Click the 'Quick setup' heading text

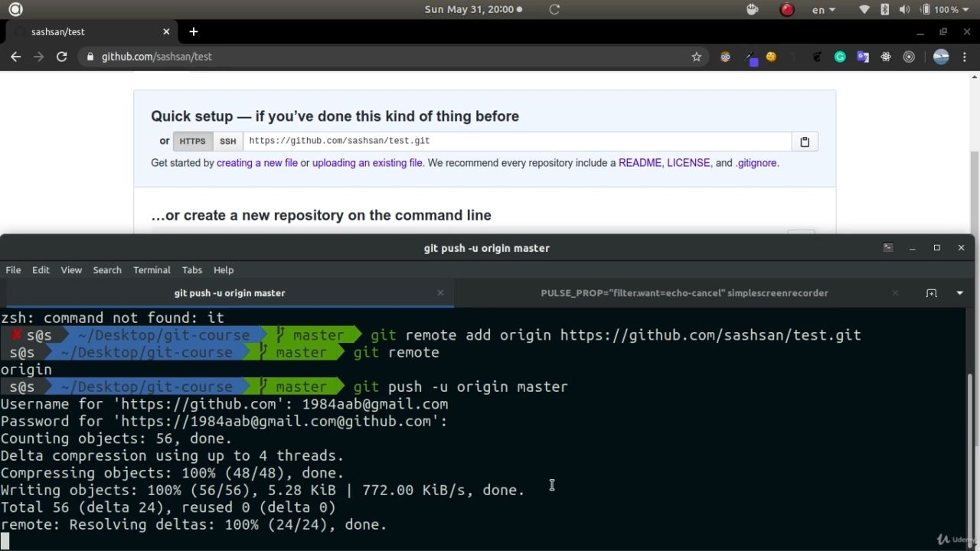point(335,116)
